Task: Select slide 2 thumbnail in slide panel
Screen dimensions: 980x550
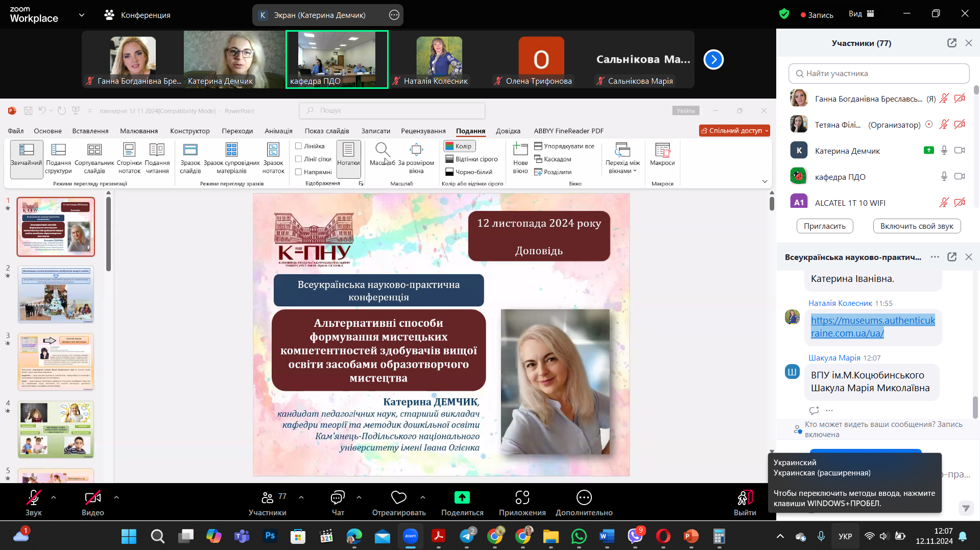Action: pyautogui.click(x=56, y=294)
